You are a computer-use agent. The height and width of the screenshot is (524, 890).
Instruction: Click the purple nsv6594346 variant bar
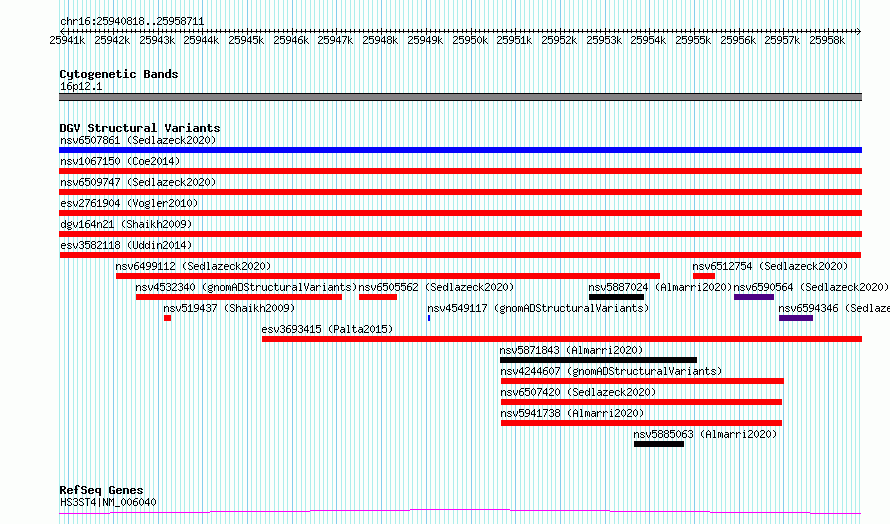(796, 318)
